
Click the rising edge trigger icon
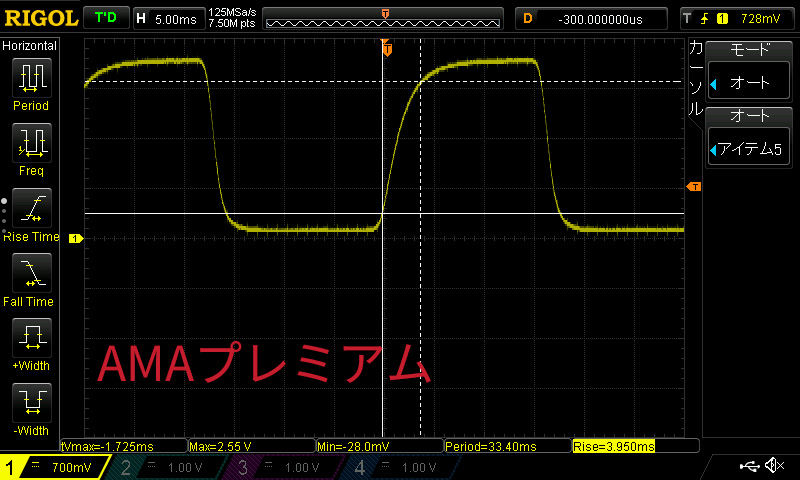click(x=704, y=19)
